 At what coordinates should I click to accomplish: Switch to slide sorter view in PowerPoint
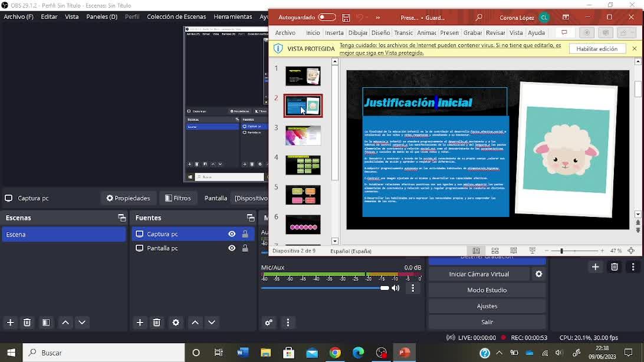point(495,251)
